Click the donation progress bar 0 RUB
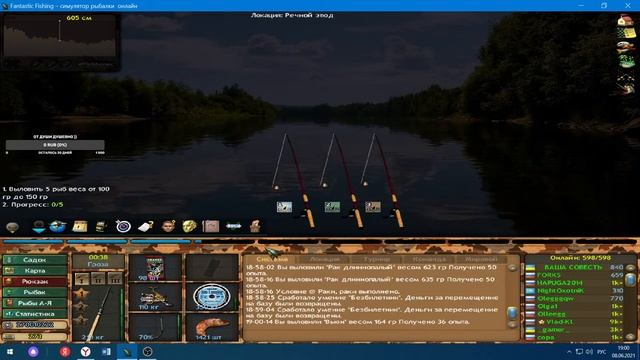The width and height of the screenshot is (640, 360). [x=55, y=145]
